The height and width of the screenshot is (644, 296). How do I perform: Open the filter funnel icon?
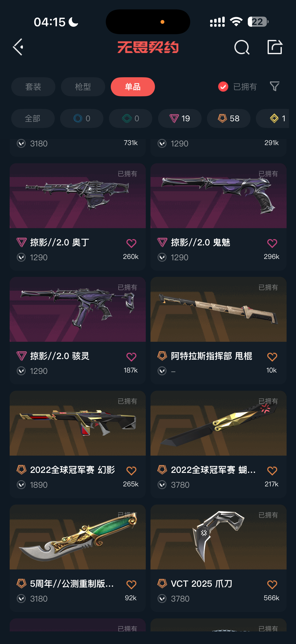[274, 86]
